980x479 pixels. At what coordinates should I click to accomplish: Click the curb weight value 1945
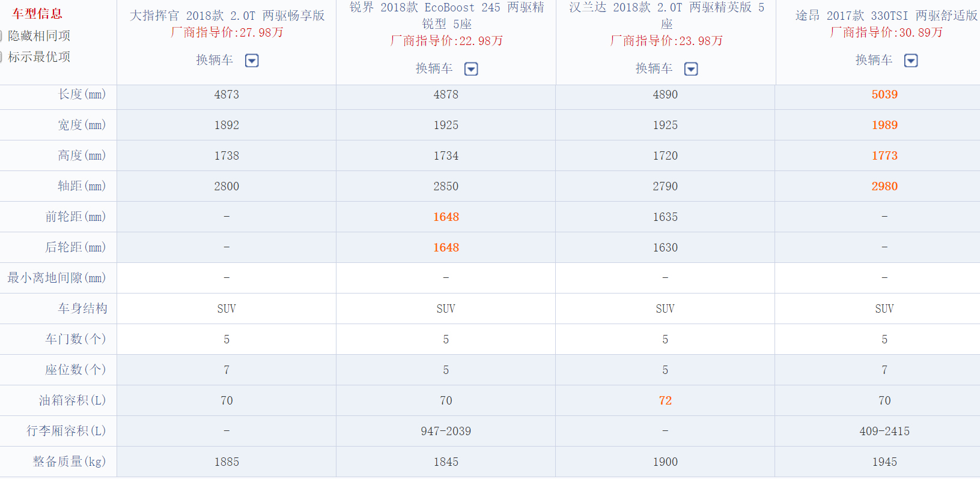[884, 462]
